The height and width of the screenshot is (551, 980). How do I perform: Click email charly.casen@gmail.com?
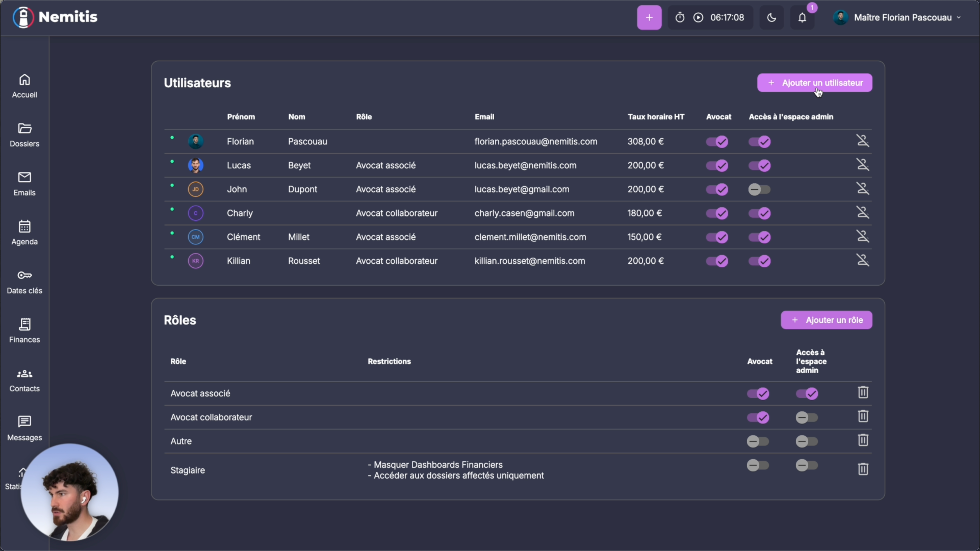click(524, 213)
